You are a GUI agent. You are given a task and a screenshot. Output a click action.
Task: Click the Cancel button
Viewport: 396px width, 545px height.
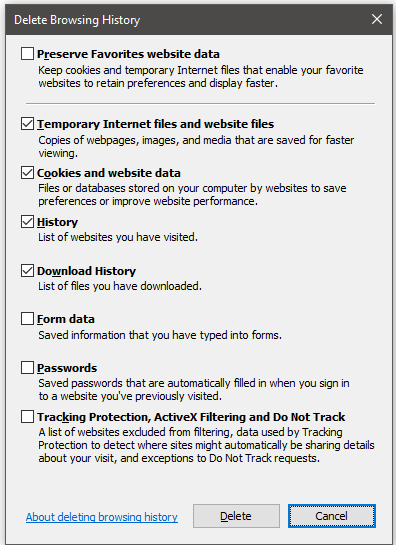pyautogui.click(x=331, y=516)
